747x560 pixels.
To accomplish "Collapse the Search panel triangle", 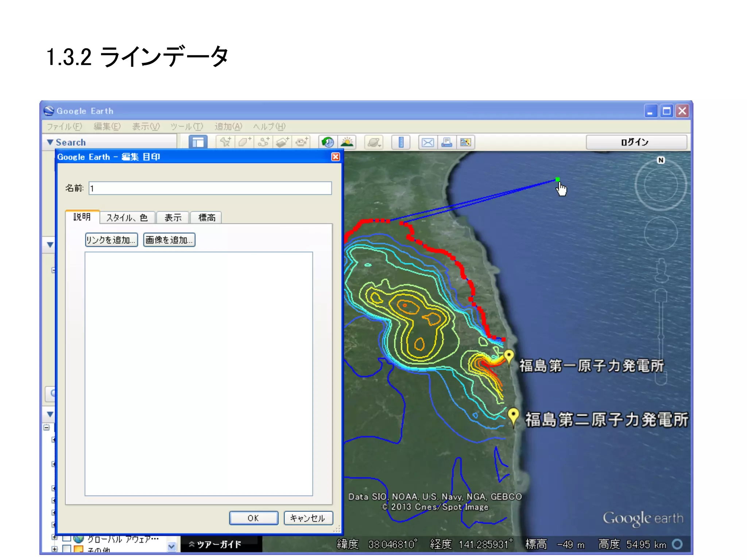I will (x=50, y=142).
